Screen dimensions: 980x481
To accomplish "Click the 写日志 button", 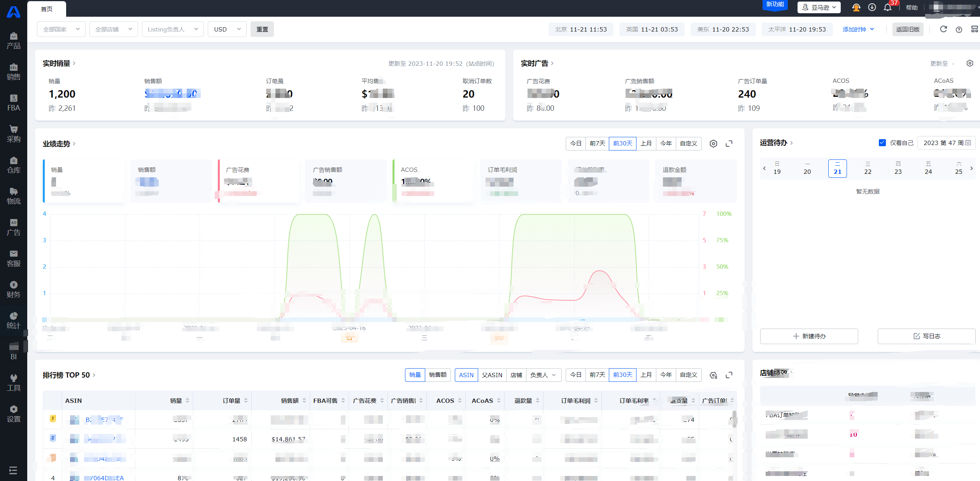I will tap(927, 336).
